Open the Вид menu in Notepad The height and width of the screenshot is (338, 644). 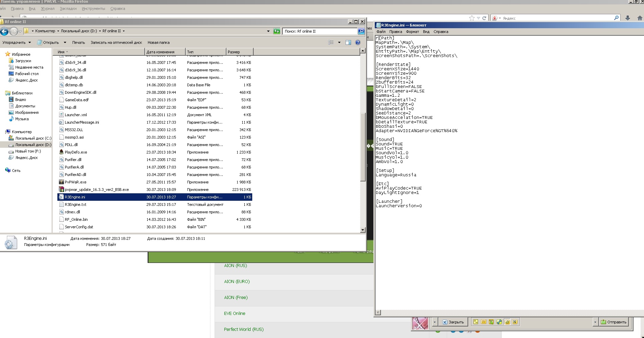426,32
